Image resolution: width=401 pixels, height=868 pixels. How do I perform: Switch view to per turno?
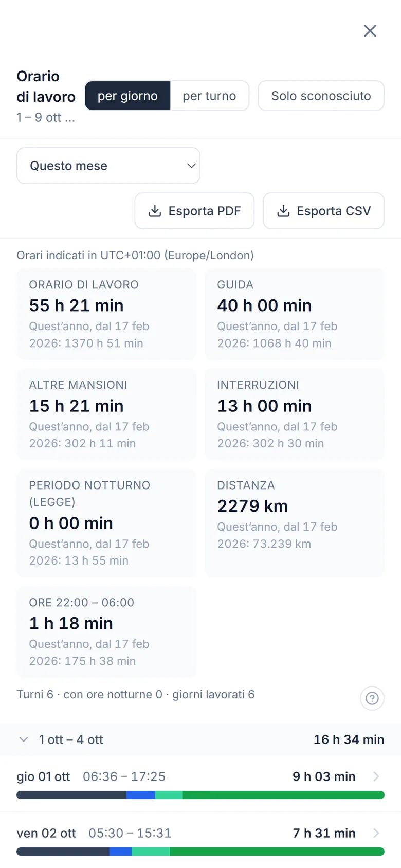point(209,96)
